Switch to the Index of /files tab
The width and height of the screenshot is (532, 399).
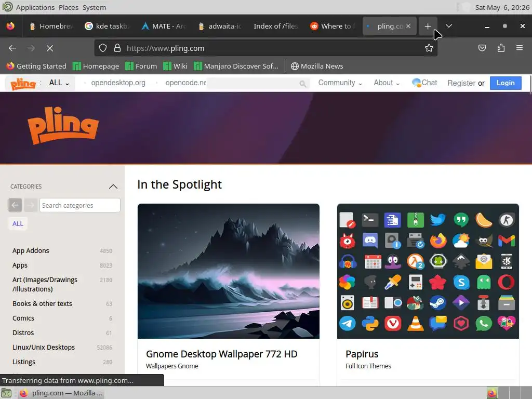pyautogui.click(x=276, y=26)
